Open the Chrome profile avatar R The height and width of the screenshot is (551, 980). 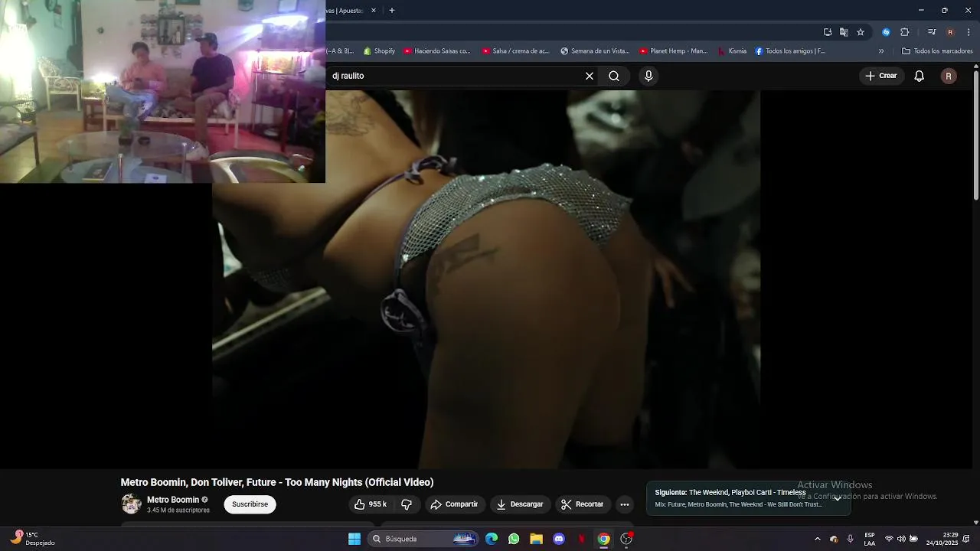(950, 32)
